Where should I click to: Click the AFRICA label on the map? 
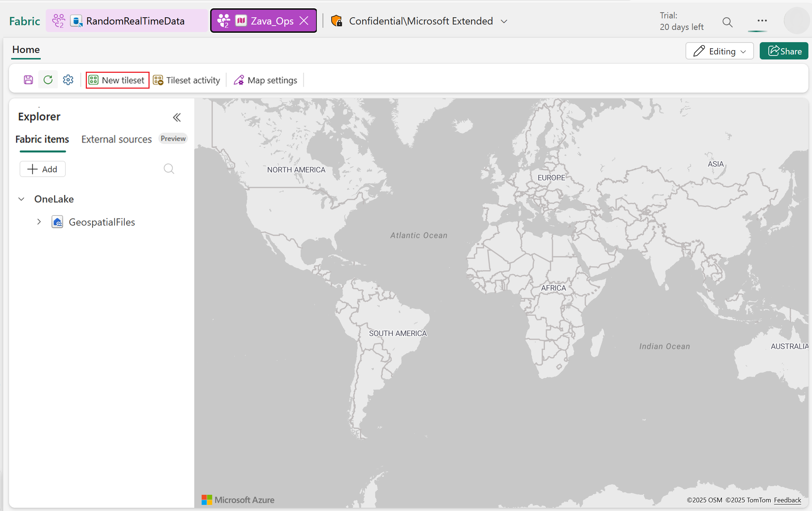tap(554, 288)
